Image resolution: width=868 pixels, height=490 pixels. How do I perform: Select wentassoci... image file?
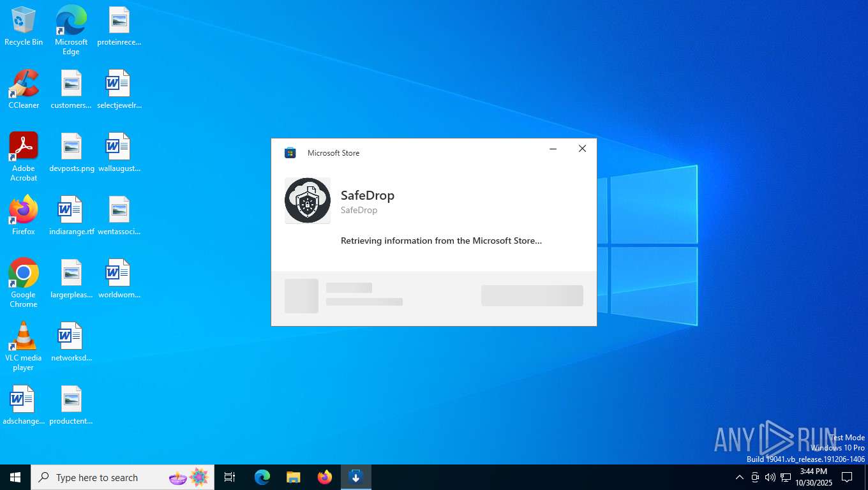(119, 216)
